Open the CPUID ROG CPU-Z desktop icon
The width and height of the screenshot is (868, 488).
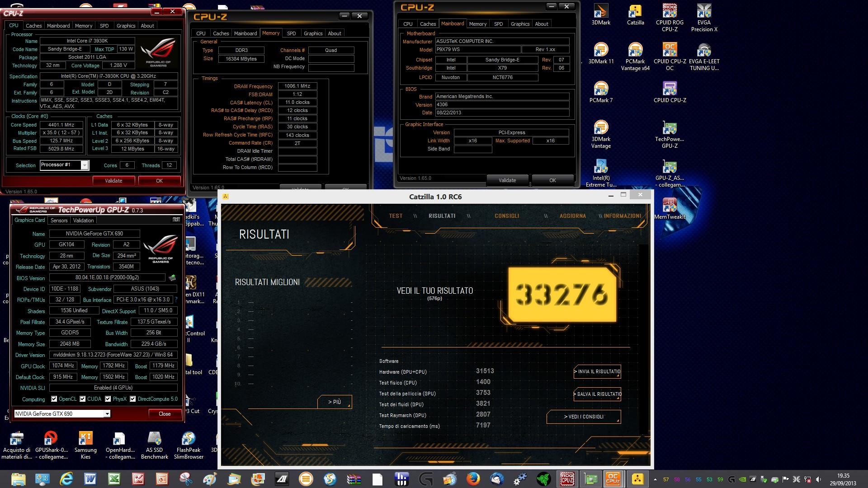click(x=670, y=18)
